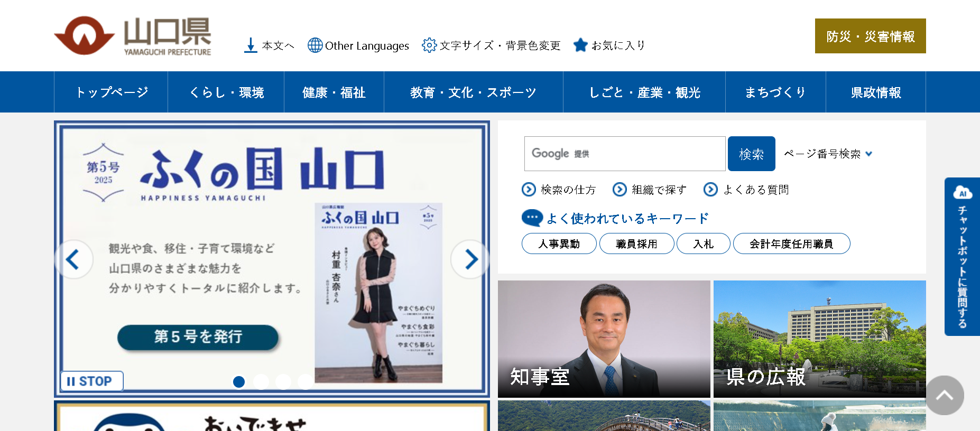Click the gear icon for 文字サイズ settings
This screenshot has width=980, height=431.
click(x=429, y=45)
